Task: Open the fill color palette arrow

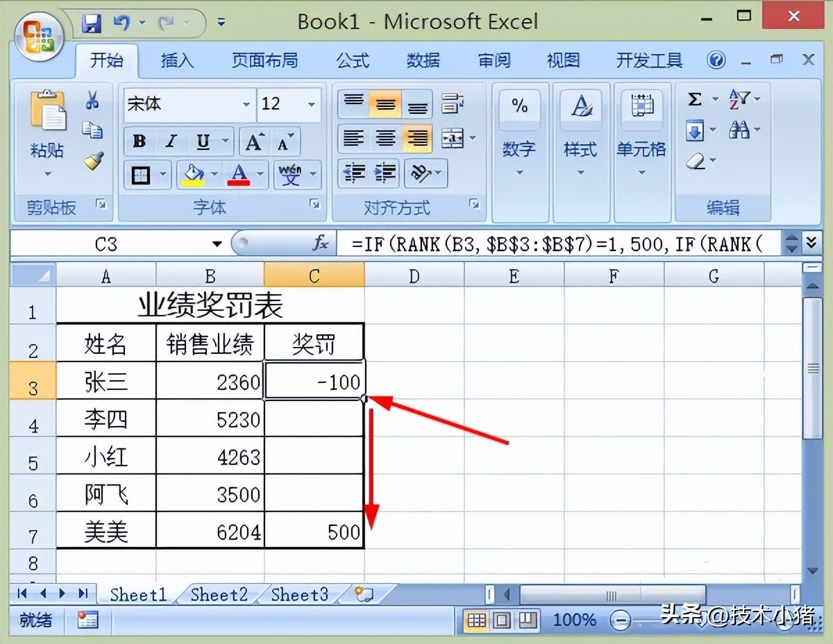Action: pyautogui.click(x=214, y=174)
